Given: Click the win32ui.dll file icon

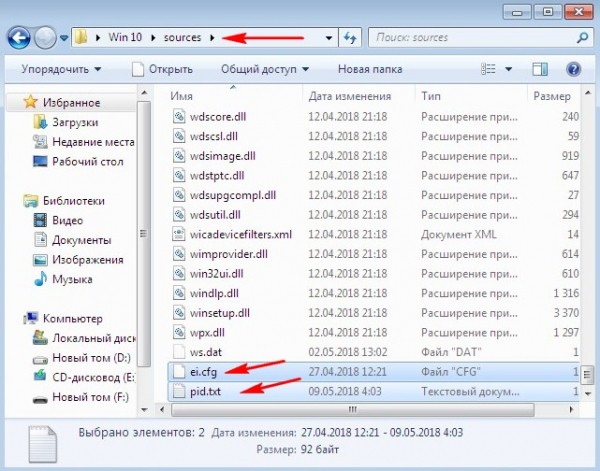Looking at the screenshot, I should pyautogui.click(x=179, y=274).
